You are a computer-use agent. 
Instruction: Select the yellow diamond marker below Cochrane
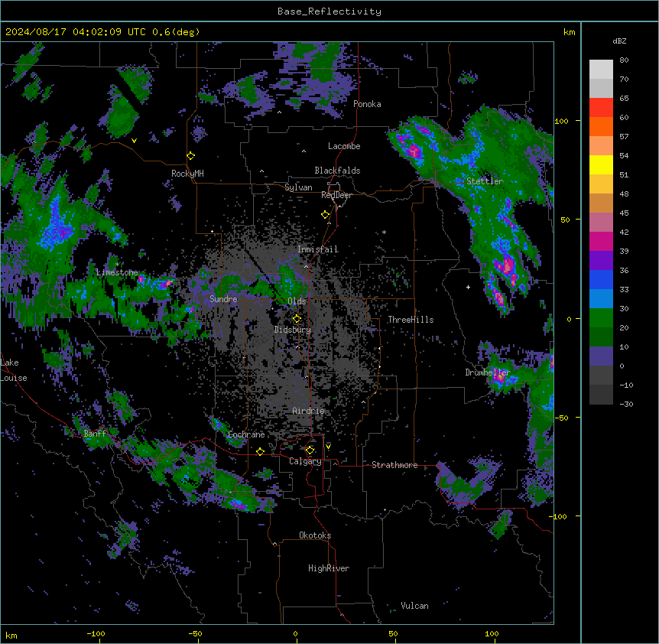click(260, 451)
